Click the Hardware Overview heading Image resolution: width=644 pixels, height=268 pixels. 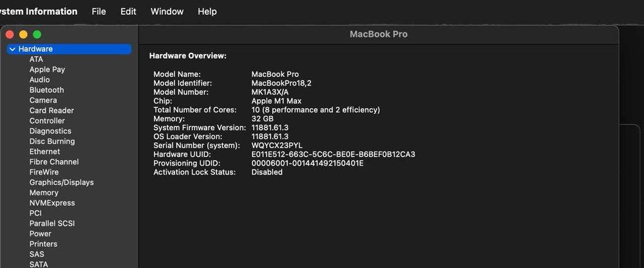tap(187, 56)
